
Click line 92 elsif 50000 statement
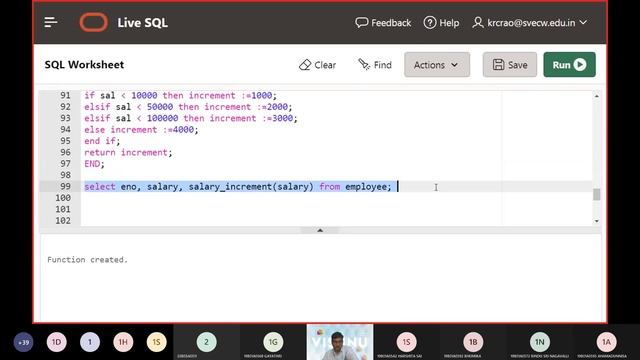point(188,107)
